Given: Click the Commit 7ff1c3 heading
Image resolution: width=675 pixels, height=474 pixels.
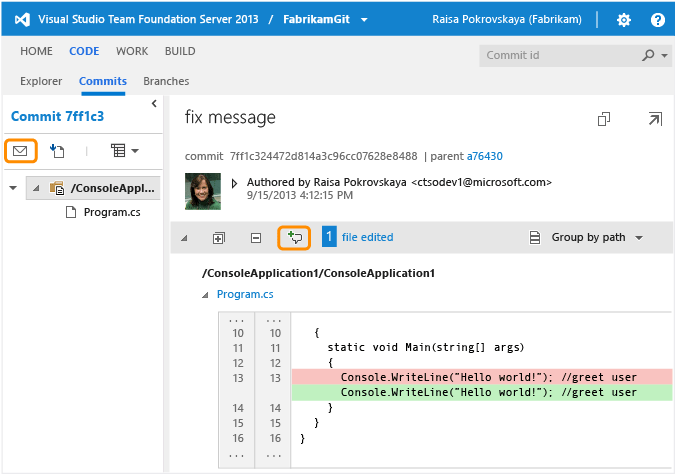Looking at the screenshot, I should click(x=57, y=116).
